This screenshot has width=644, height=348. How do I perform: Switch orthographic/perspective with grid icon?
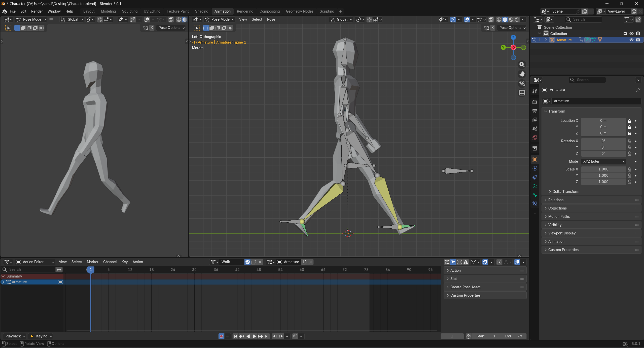[522, 93]
